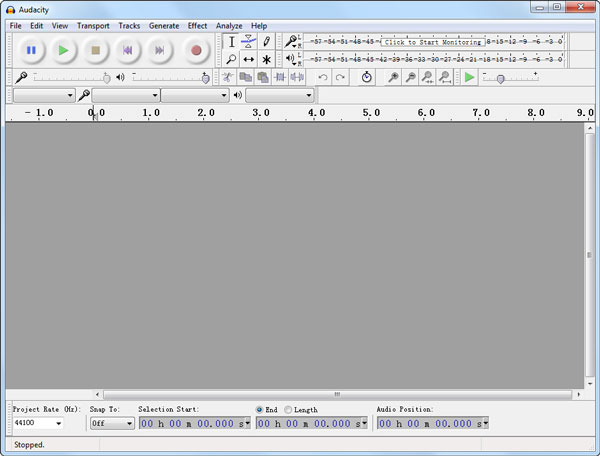This screenshot has height=456, width=600.
Task: Select the Length radio button
Action: pyautogui.click(x=288, y=410)
